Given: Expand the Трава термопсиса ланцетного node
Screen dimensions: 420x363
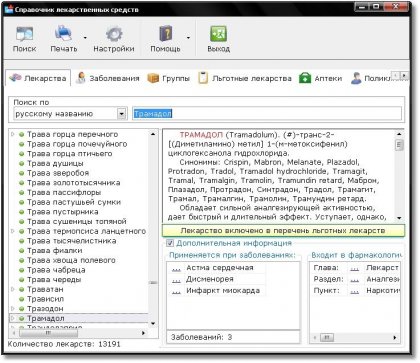Looking at the screenshot, I should 13,231.
